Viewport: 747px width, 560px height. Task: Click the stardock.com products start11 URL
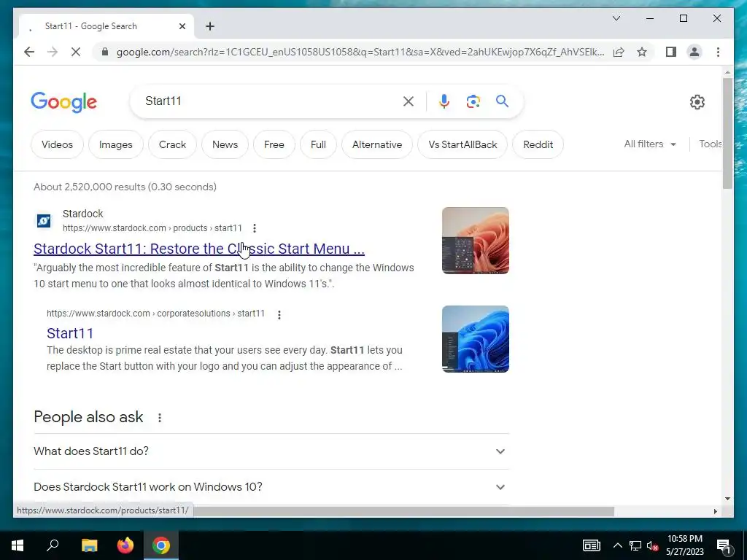[x=152, y=228]
